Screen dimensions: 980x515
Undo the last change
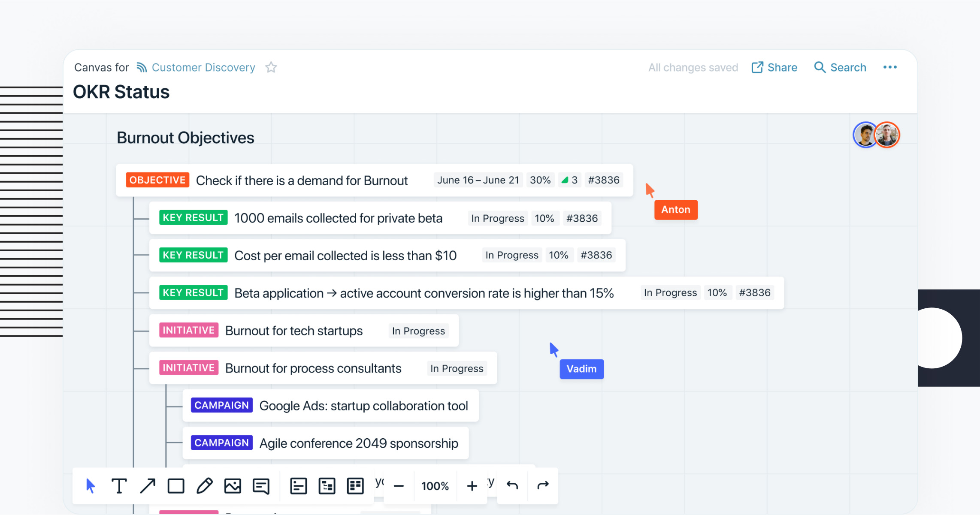(512, 485)
